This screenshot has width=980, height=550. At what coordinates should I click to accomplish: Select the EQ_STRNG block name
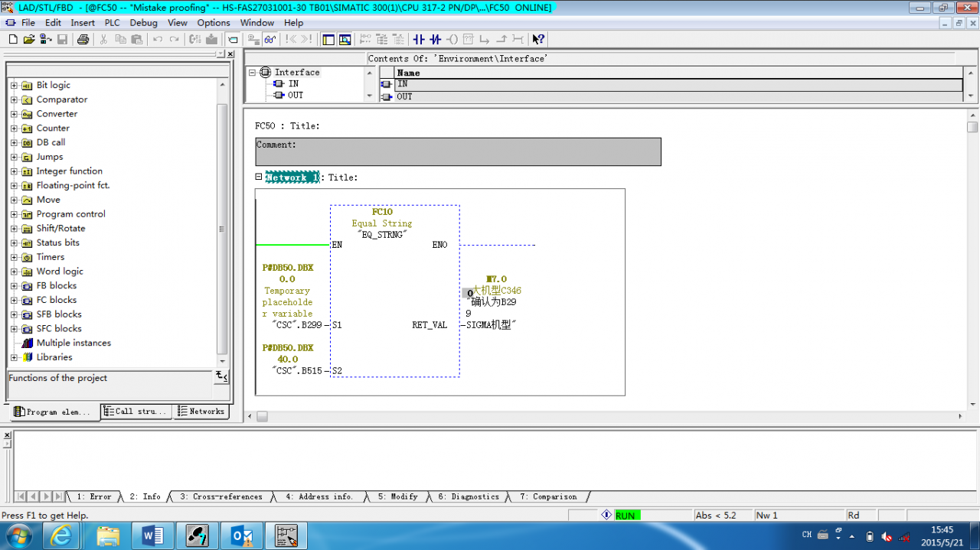[x=382, y=234]
